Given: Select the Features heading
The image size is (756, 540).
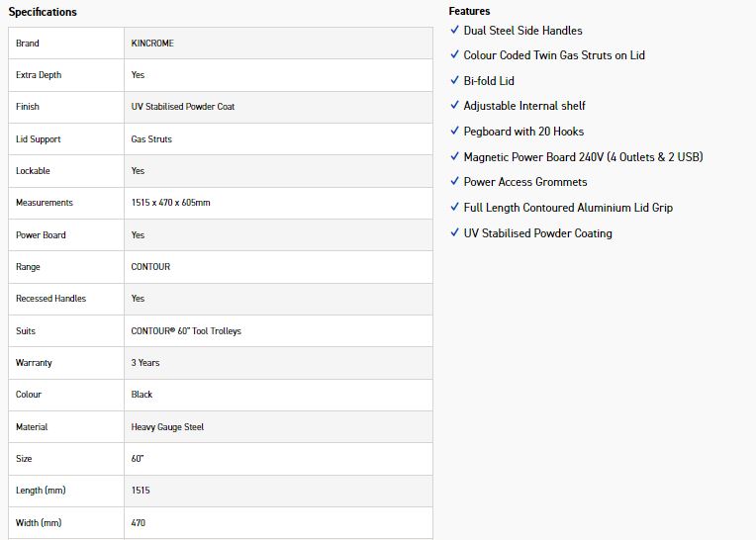Looking at the screenshot, I should (x=469, y=11).
